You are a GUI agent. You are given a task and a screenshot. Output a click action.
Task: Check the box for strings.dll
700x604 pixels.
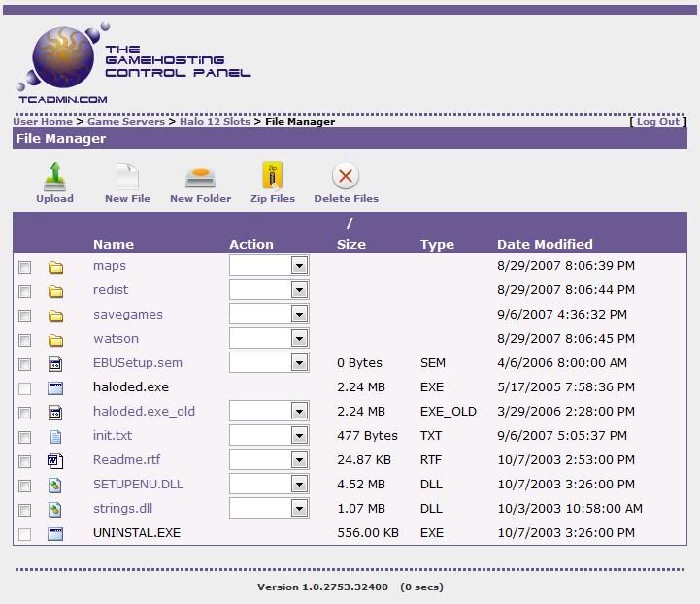point(25,510)
